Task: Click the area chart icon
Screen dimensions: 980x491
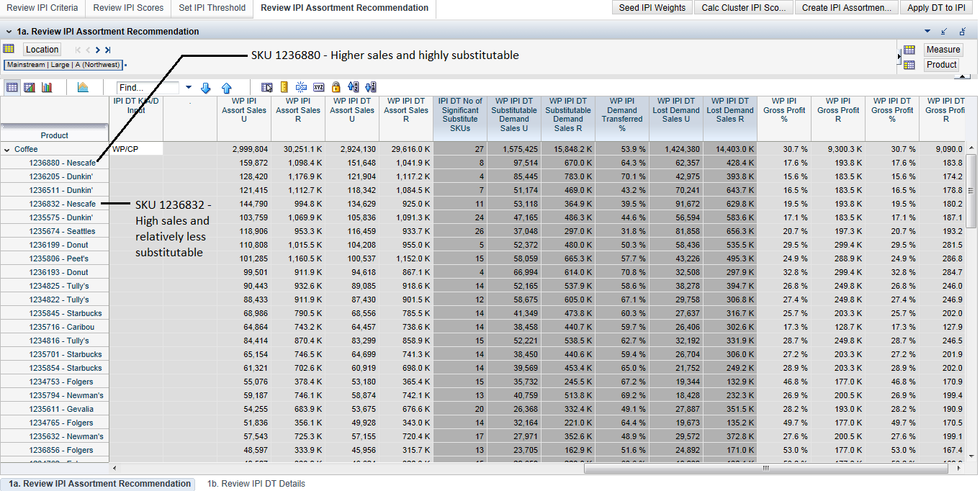Action: tap(82, 87)
